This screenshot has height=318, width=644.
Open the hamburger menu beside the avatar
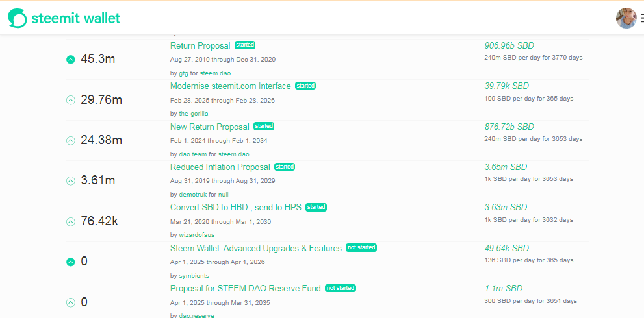(x=641, y=18)
